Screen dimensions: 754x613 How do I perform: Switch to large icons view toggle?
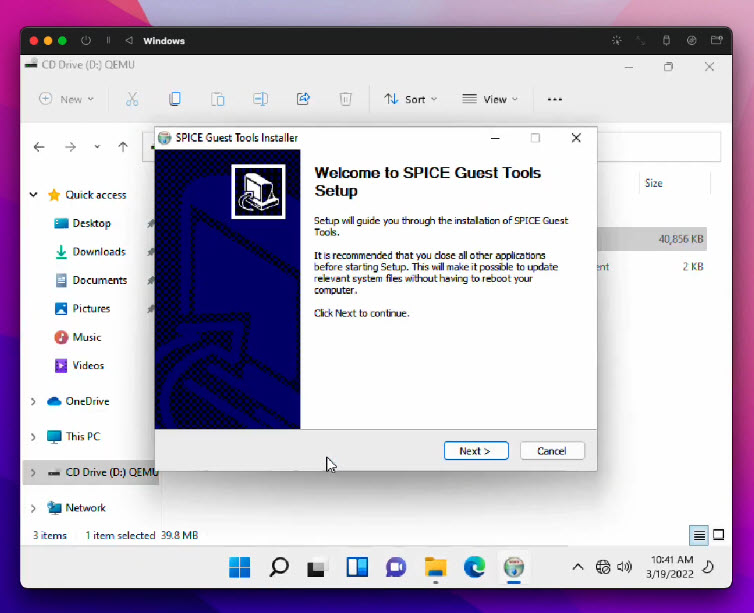(x=719, y=536)
